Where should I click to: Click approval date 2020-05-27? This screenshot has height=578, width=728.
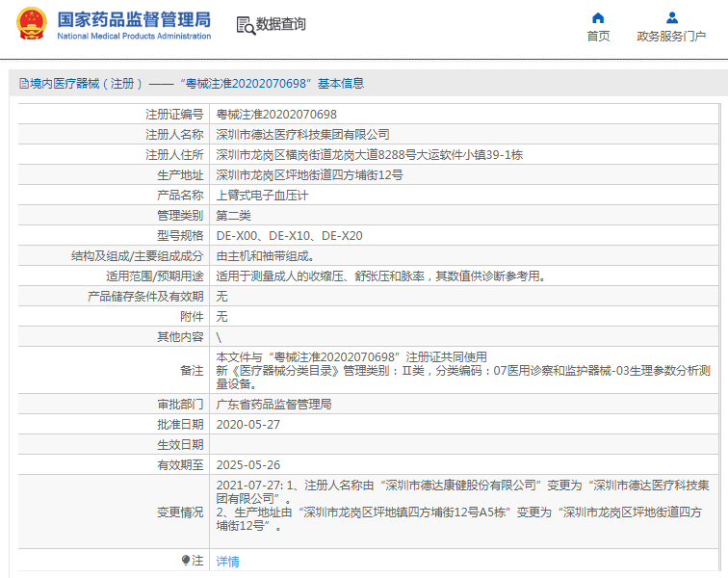coord(247,425)
